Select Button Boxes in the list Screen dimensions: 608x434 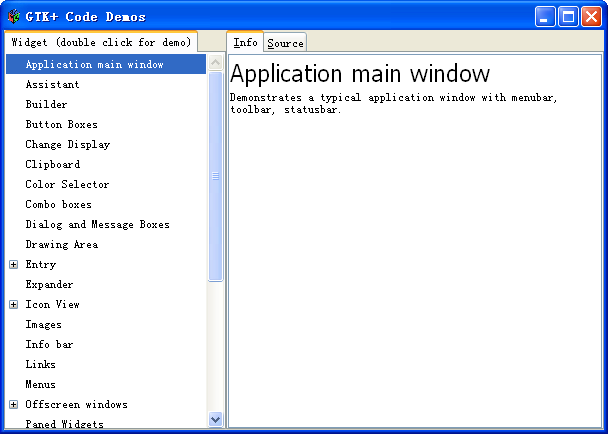[106, 124]
